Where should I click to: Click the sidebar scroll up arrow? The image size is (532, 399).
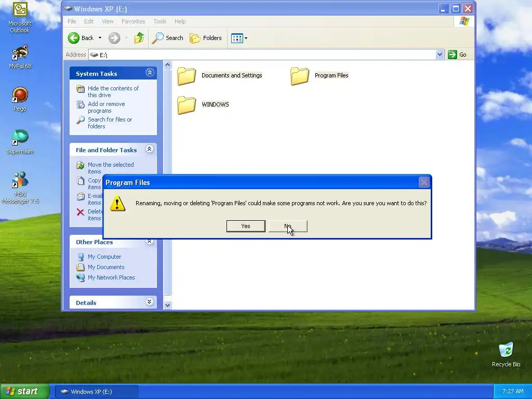pos(167,65)
